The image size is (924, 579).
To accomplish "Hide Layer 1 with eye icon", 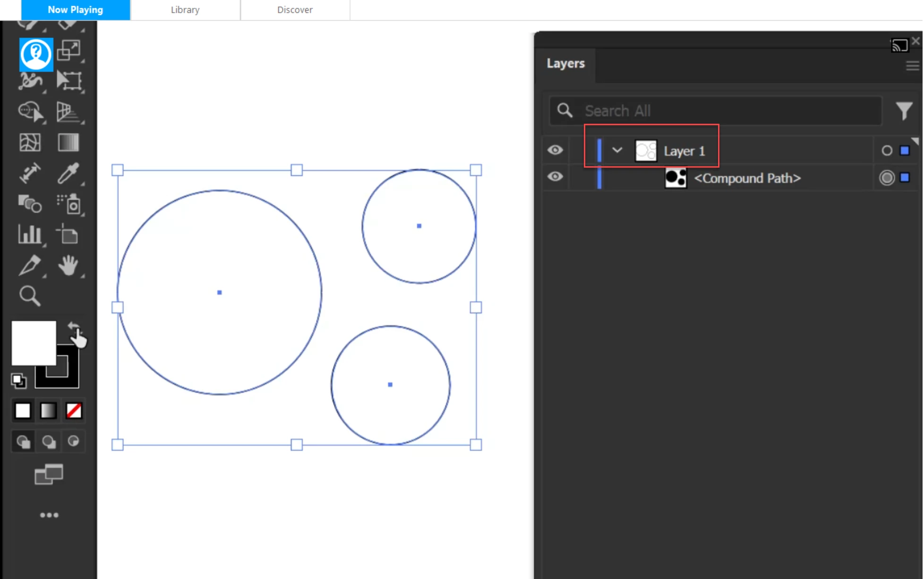I will pos(555,150).
